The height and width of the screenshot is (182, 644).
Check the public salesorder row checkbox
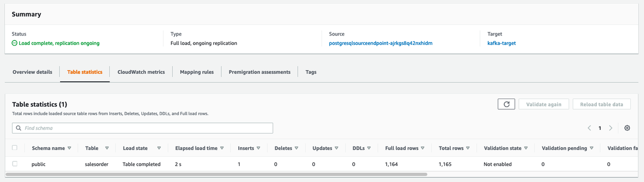(x=15, y=164)
